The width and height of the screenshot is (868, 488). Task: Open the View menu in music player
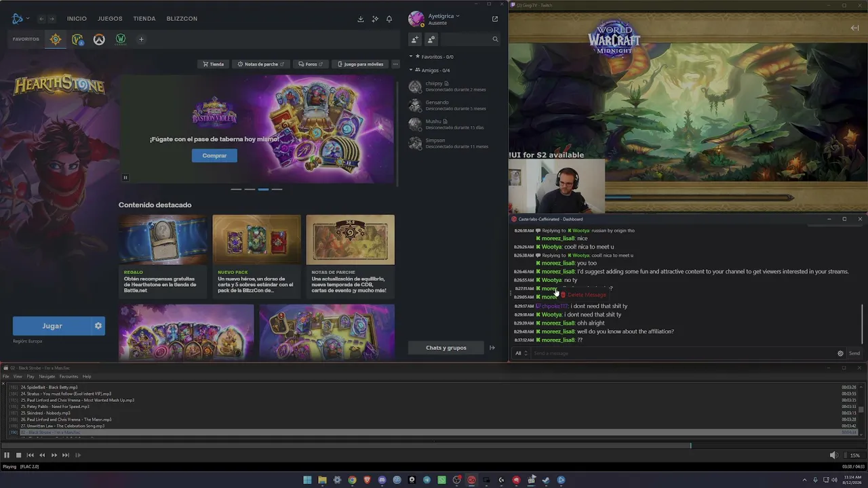pos(18,376)
